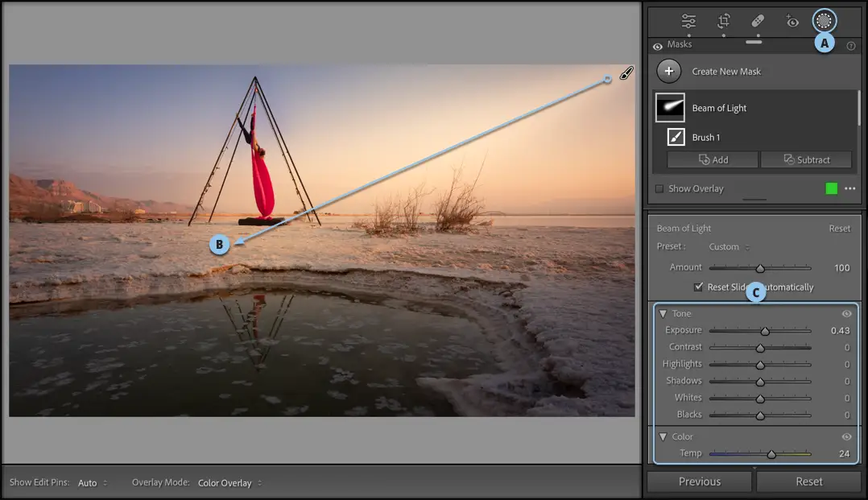Open the overlay three-dots options menu
The height and width of the screenshot is (500, 868).
coord(849,188)
